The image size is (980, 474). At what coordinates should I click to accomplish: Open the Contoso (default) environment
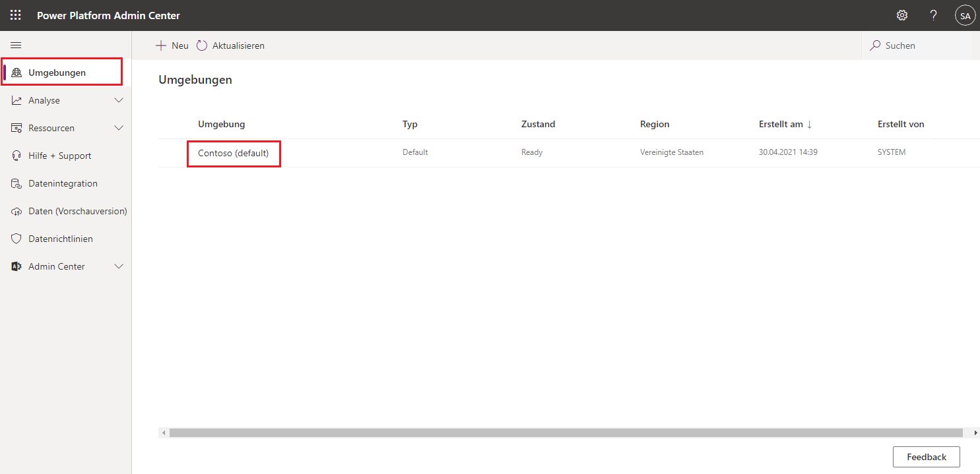click(x=234, y=153)
